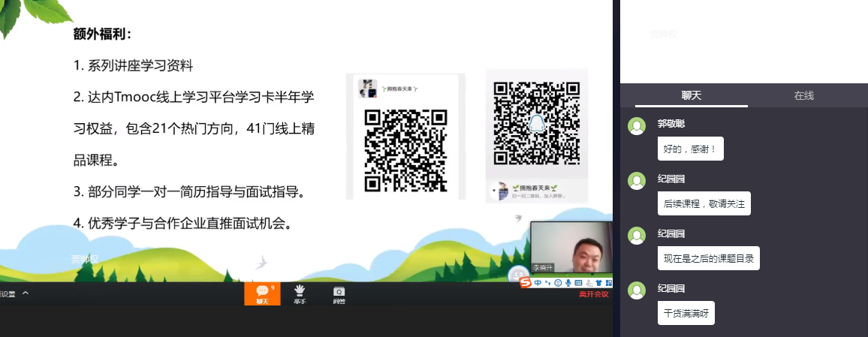868x337 pixels.
Task: Click the grayed account icon in IME bar
Action: coord(589,283)
